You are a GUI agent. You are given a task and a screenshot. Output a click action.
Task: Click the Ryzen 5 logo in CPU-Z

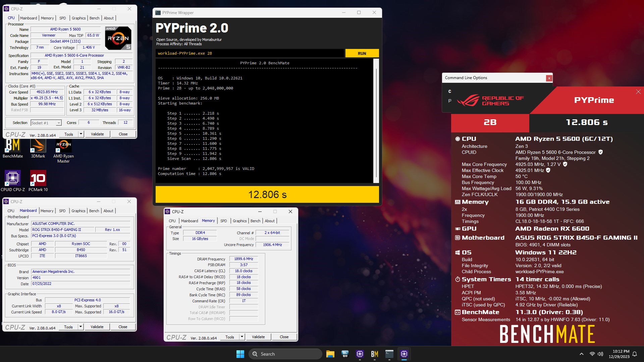[118, 38]
